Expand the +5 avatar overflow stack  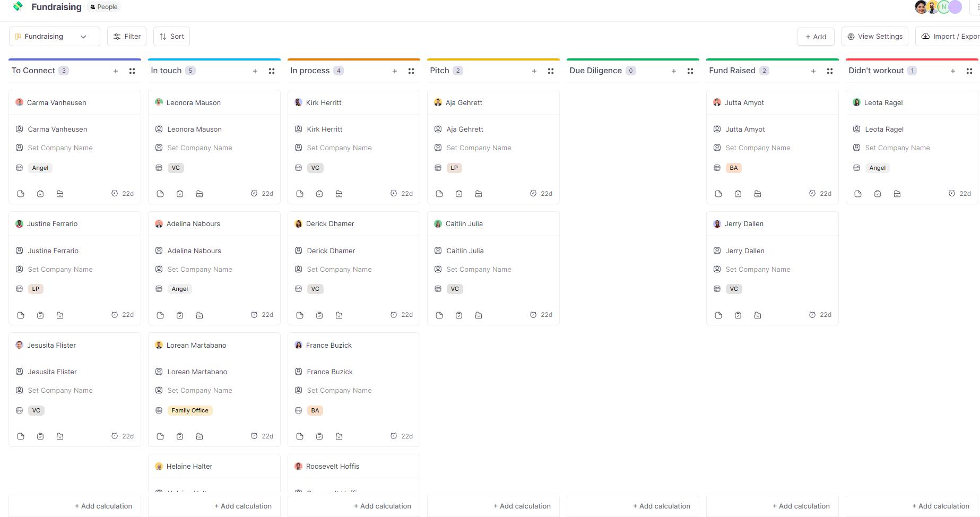(x=955, y=7)
